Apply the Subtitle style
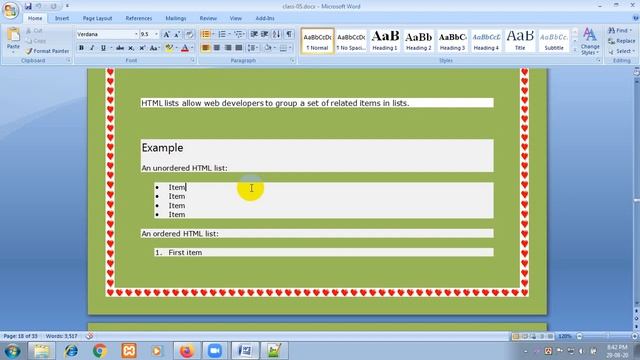The image size is (640, 360). [x=554, y=40]
